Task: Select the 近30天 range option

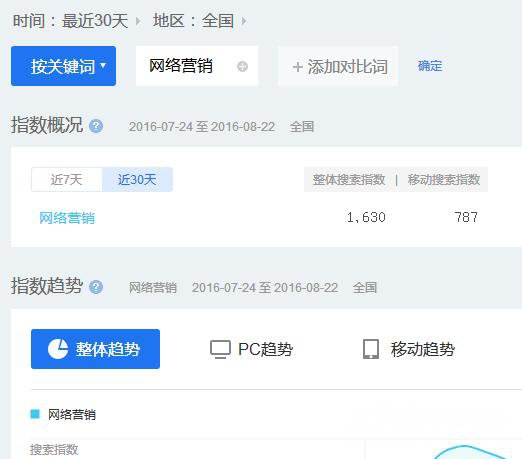Action: (137, 179)
